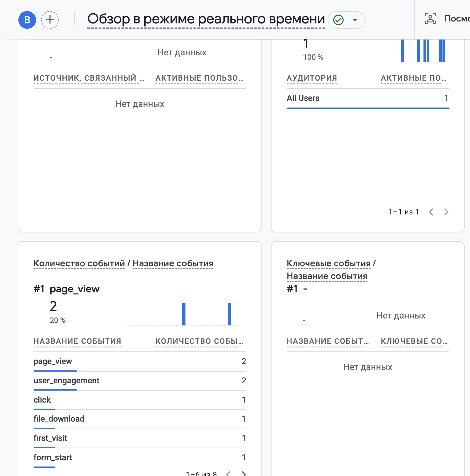Click the user snapshot icon

tap(430, 19)
